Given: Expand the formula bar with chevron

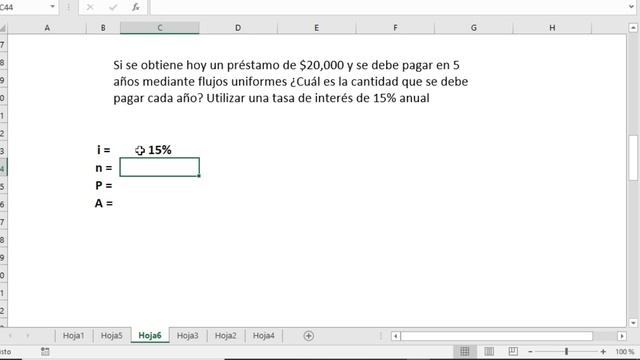Looking at the screenshot, I should [x=631, y=7].
